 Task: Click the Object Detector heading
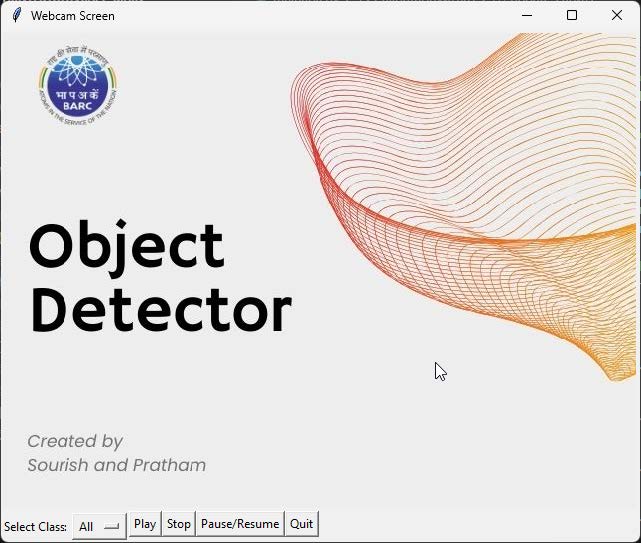point(160,278)
